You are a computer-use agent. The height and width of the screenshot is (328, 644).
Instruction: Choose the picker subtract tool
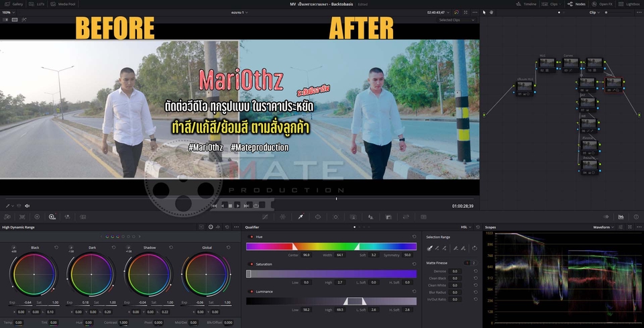[x=437, y=248]
